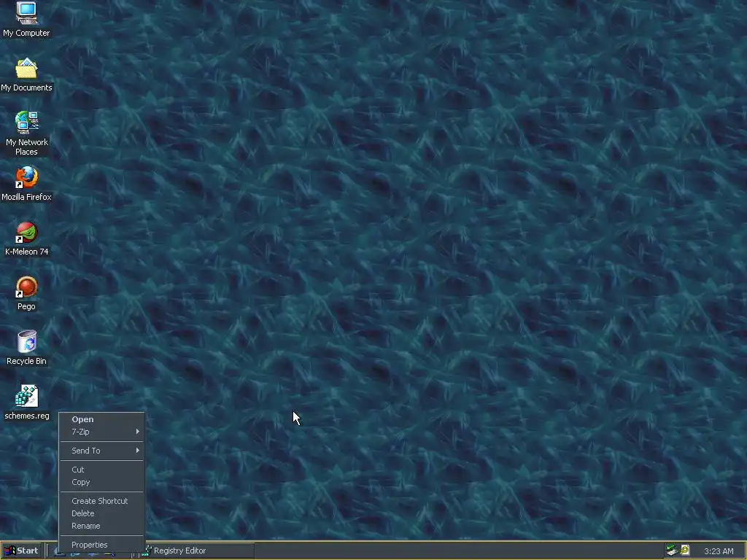Choose Create Shortcut menu entry
This screenshot has width=747, height=560.
(x=101, y=501)
